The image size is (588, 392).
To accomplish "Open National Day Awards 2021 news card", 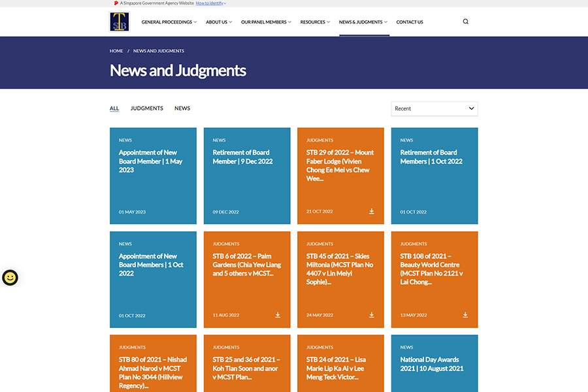I will (434, 363).
